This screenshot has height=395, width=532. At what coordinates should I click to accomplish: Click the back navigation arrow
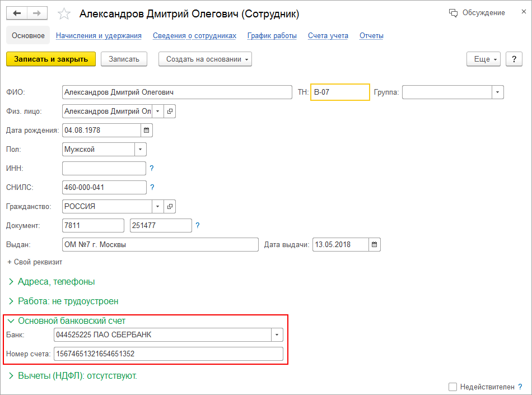click(x=17, y=13)
